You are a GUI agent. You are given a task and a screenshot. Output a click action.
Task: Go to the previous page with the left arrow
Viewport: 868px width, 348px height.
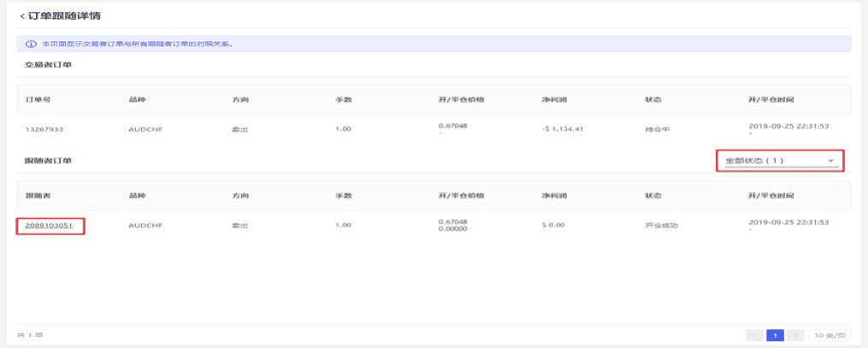click(x=754, y=335)
